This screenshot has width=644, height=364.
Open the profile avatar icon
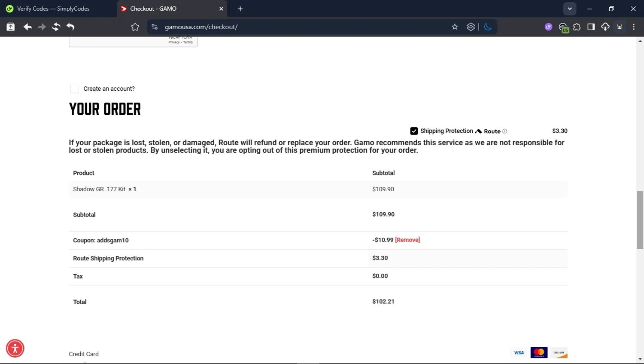620,27
